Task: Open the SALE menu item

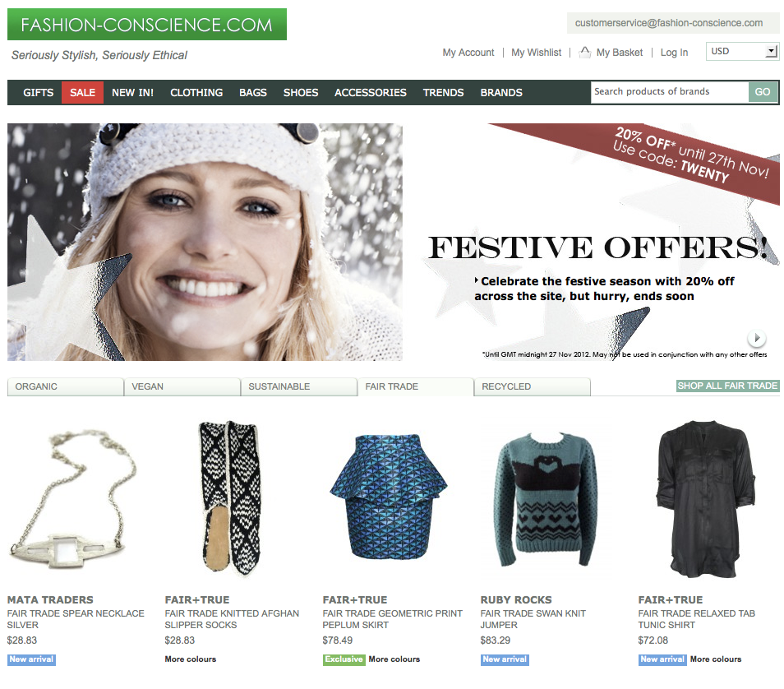Action: tap(82, 93)
